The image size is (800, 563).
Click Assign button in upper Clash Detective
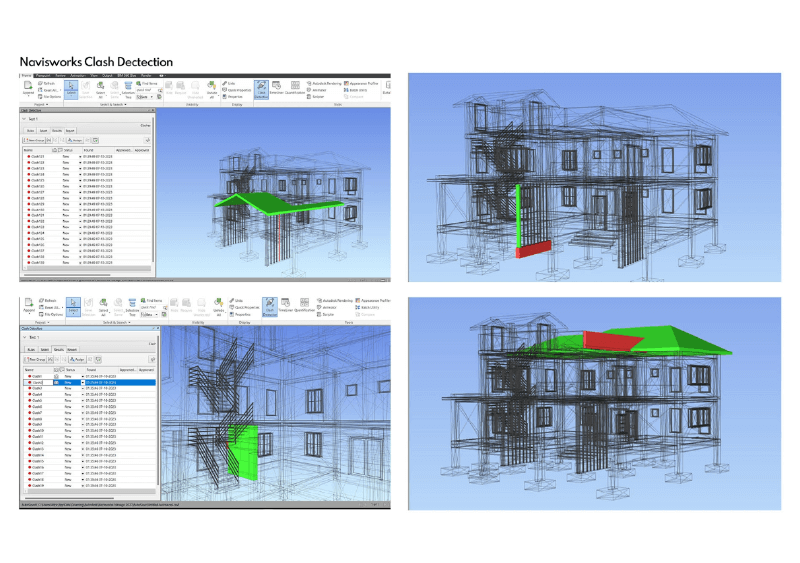75,140
